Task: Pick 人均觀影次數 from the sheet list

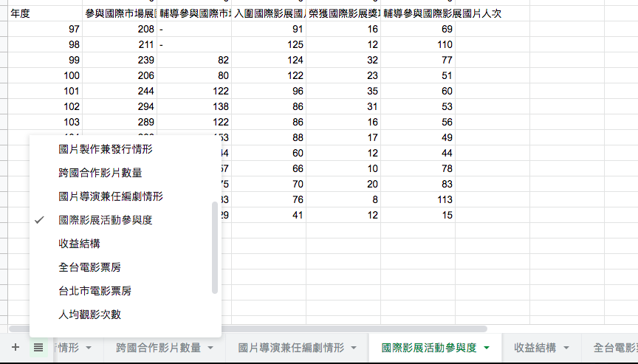Action: pos(90,315)
